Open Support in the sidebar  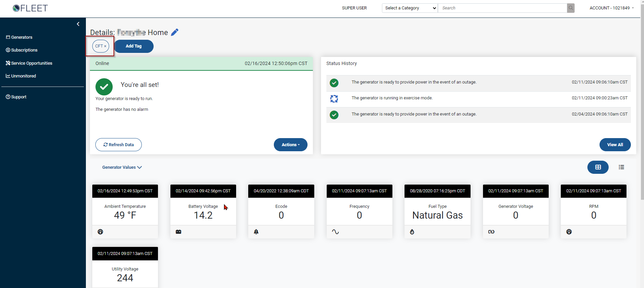pos(16,97)
